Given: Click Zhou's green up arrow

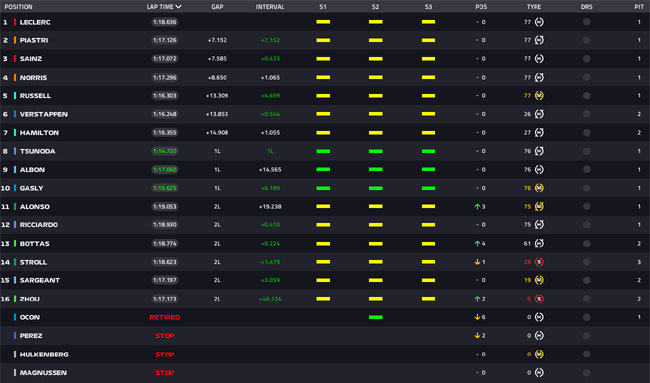Looking at the screenshot, I should (477, 299).
